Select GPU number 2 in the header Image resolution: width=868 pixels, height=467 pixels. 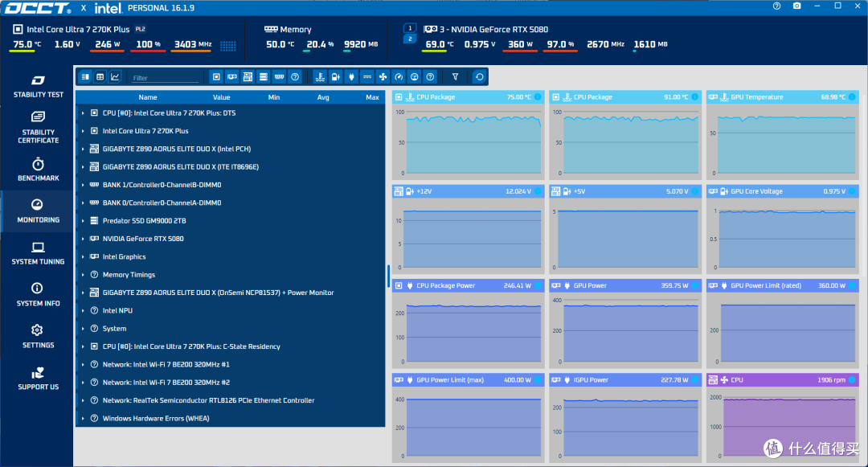click(x=410, y=39)
